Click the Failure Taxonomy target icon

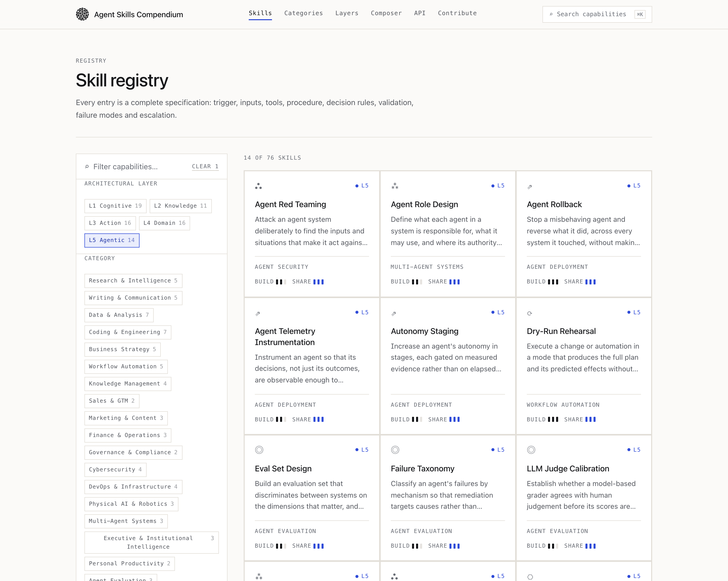[x=395, y=450]
